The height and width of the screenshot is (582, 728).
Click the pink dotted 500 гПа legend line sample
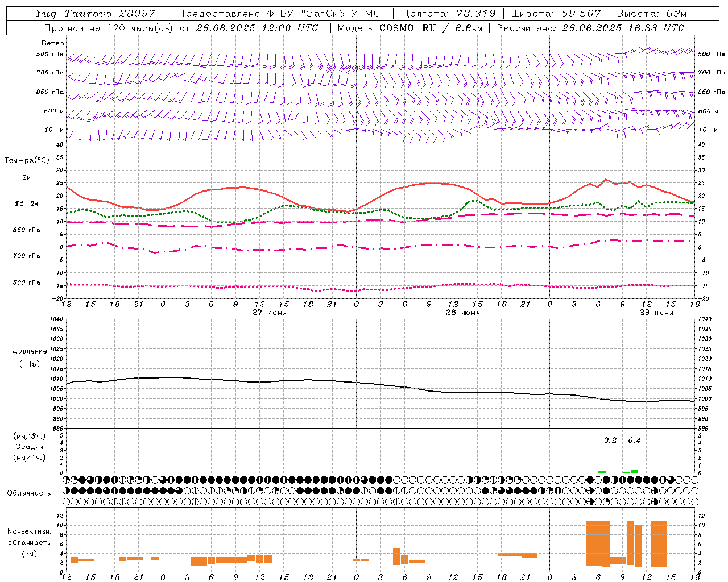pyautogui.click(x=25, y=289)
